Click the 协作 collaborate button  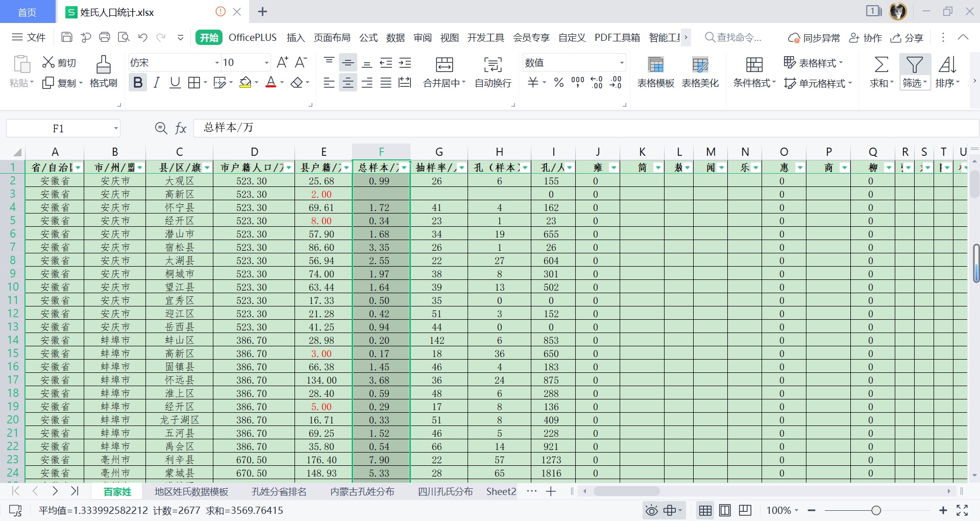coord(865,38)
